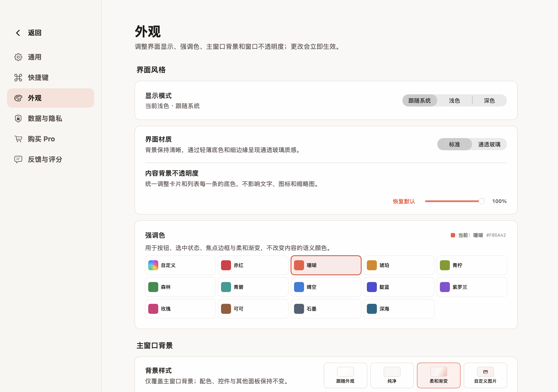Pick the 玫瑰 accent color

tap(180, 309)
